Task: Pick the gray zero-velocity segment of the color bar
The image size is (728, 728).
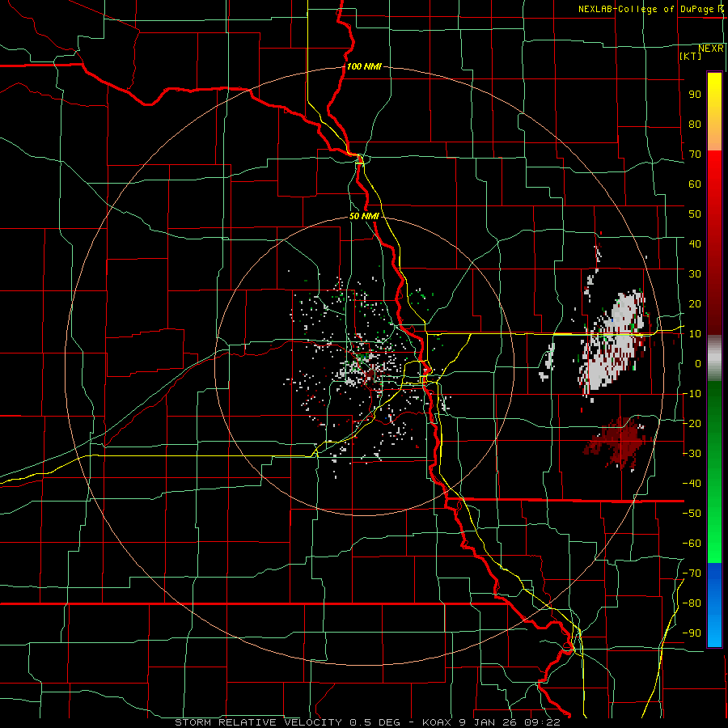Action: pyautogui.click(x=714, y=358)
